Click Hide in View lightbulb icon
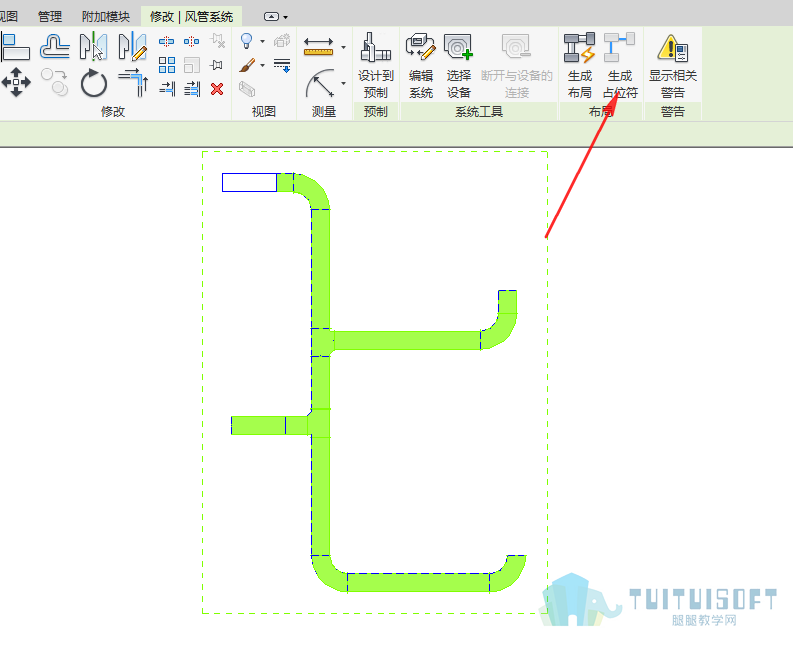The width and height of the screenshot is (793, 652). pyautogui.click(x=246, y=41)
